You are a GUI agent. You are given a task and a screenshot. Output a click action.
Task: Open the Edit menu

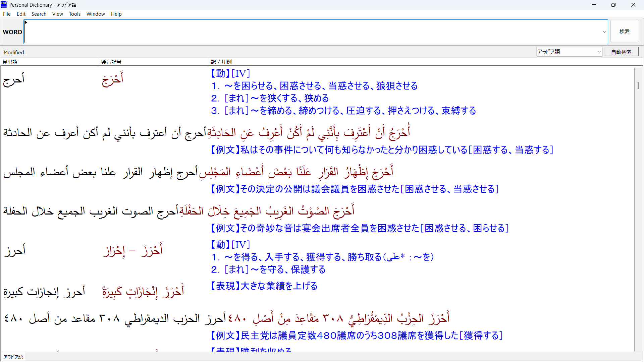pos(21,14)
